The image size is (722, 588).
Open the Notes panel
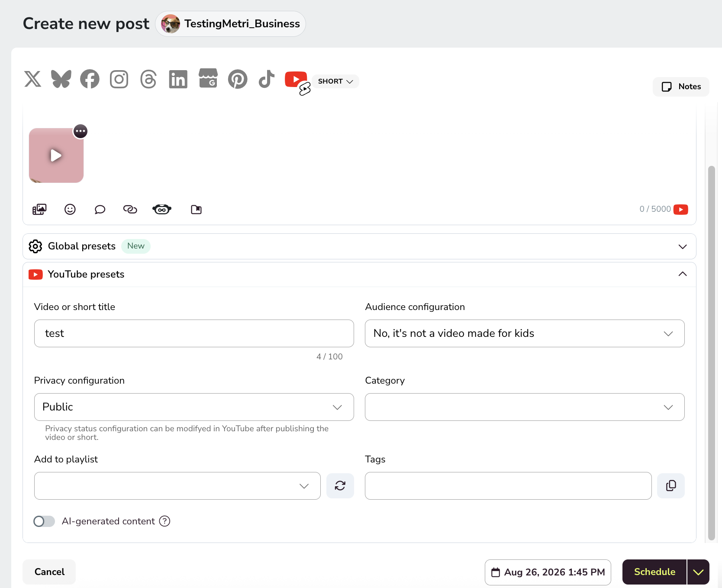[x=681, y=87]
